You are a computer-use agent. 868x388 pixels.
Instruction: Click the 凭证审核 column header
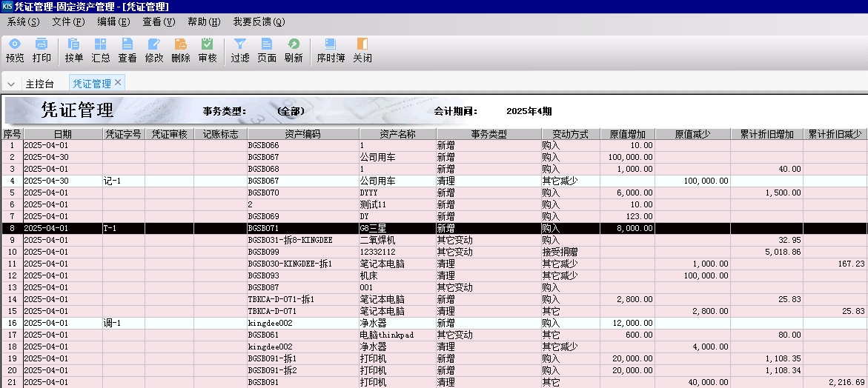click(170, 134)
